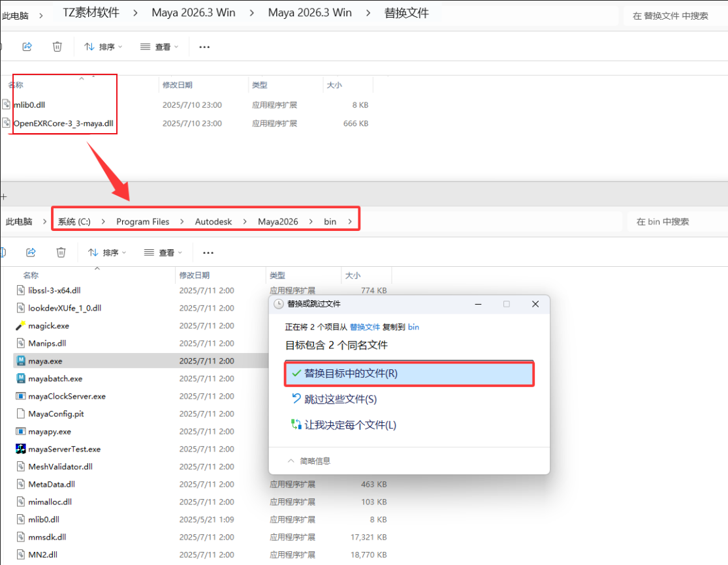
Task: Expand chevron after Program Files breadcrumb
Action: (182, 222)
